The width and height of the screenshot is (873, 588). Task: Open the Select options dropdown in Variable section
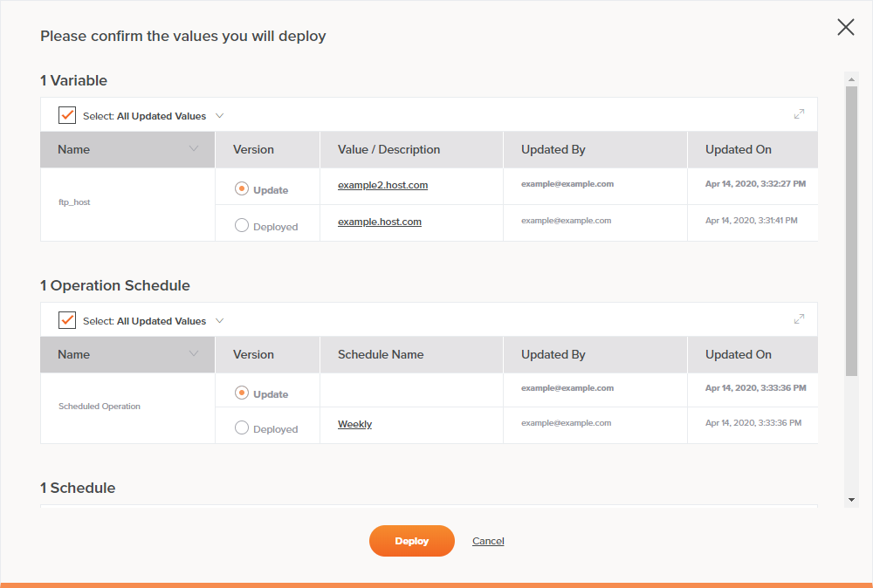(x=219, y=115)
